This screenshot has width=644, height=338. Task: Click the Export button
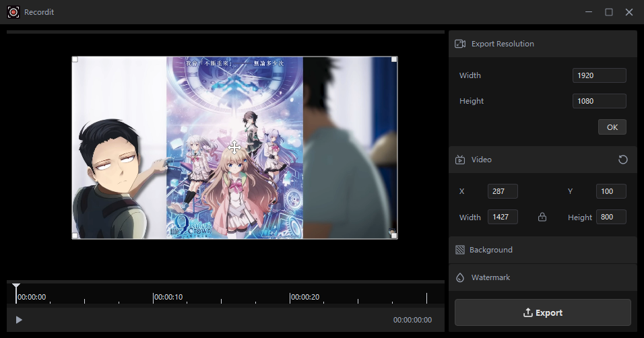[542, 312]
